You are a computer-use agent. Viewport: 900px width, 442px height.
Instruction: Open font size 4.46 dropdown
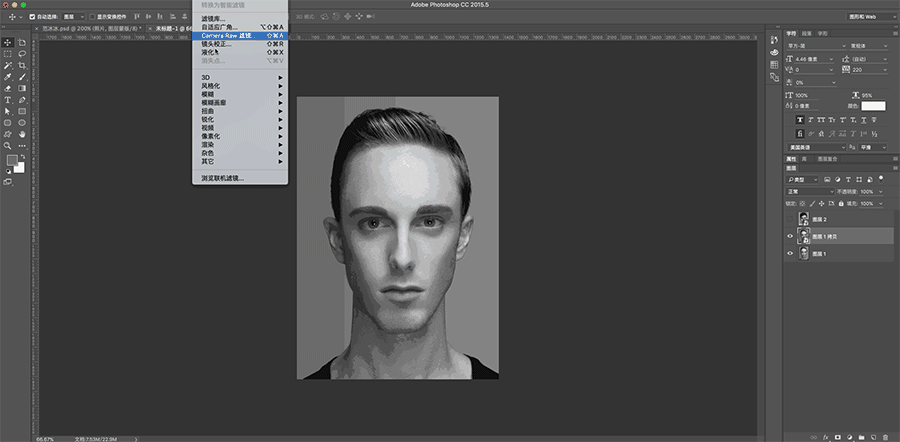coord(831,59)
